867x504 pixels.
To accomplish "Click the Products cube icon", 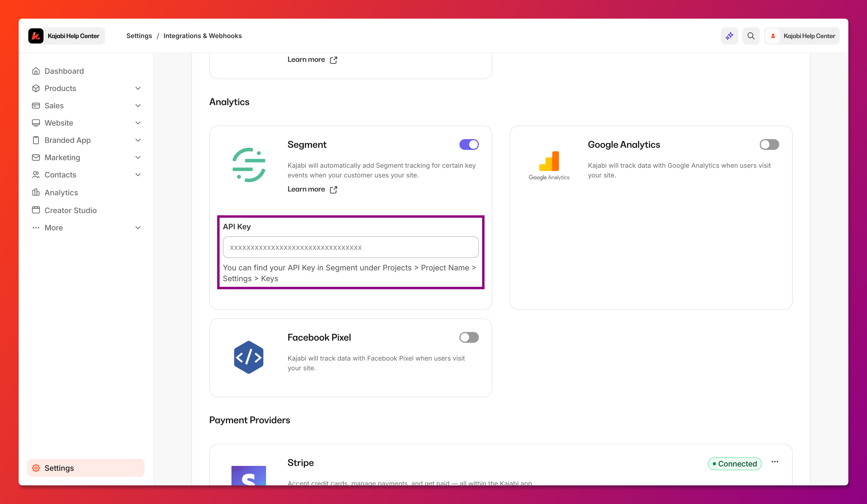I will click(x=36, y=88).
